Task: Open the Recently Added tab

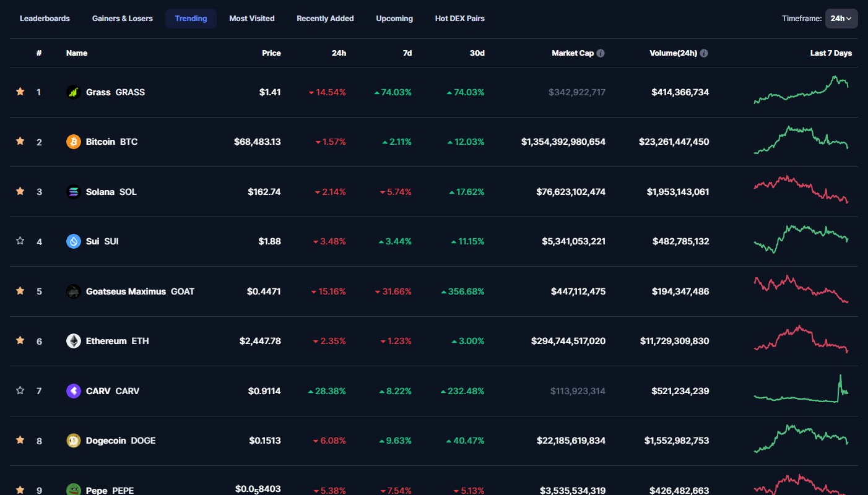Action: (325, 19)
